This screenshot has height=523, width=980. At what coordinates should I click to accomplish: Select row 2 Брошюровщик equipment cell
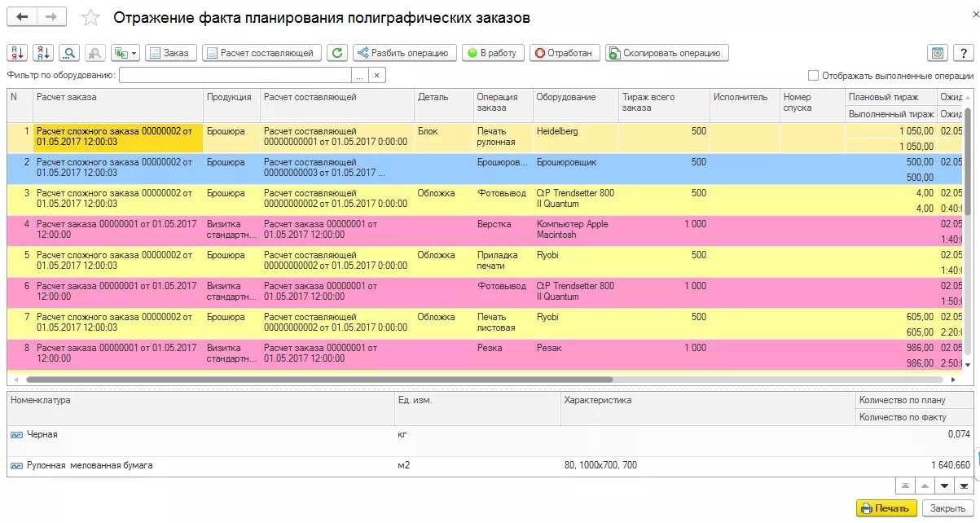pos(576,169)
